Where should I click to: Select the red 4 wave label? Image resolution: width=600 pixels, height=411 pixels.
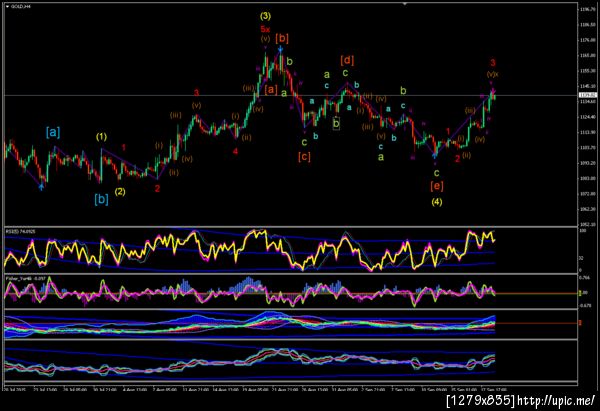235,152
